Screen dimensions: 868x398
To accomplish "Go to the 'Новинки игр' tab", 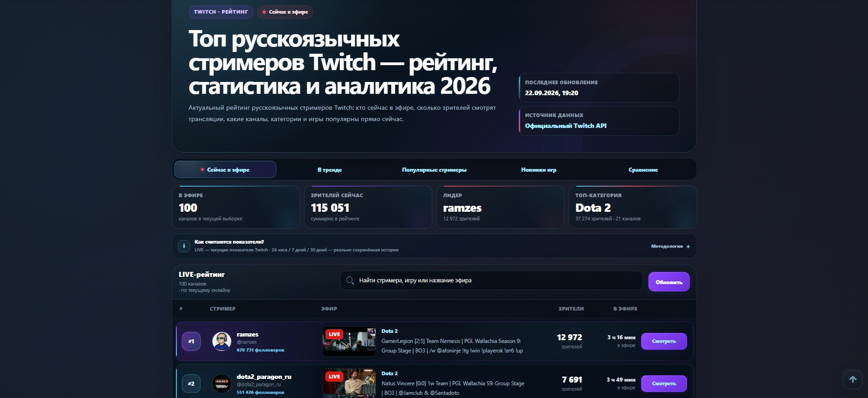I will pyautogui.click(x=539, y=170).
